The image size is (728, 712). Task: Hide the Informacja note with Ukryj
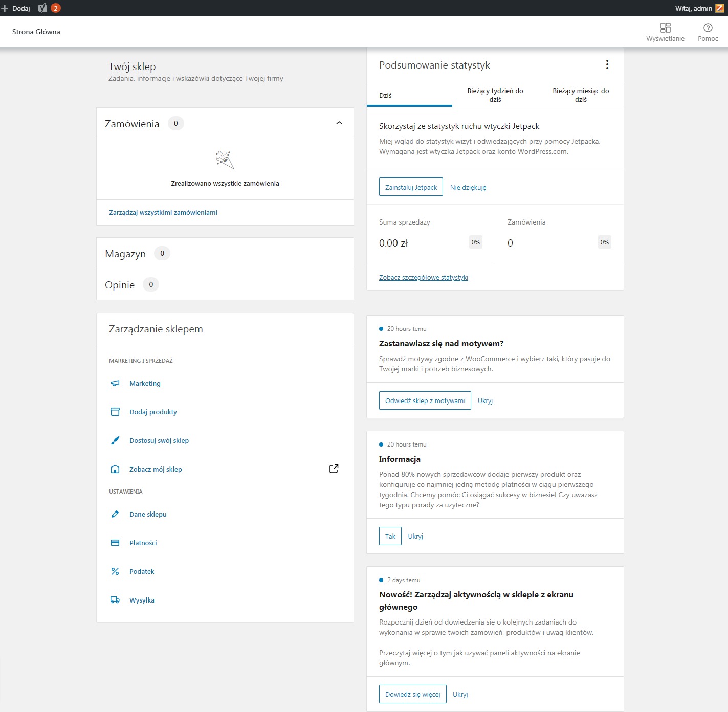[x=415, y=536]
